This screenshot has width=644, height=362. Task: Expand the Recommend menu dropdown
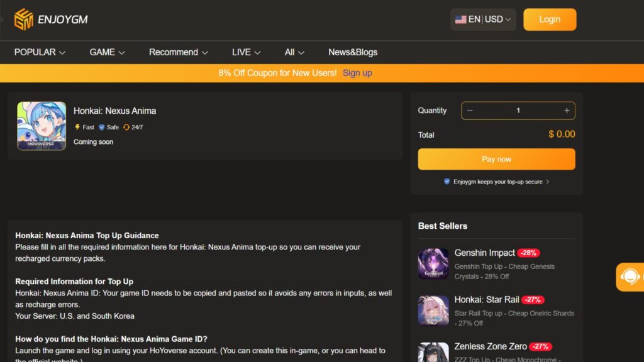[x=178, y=52]
